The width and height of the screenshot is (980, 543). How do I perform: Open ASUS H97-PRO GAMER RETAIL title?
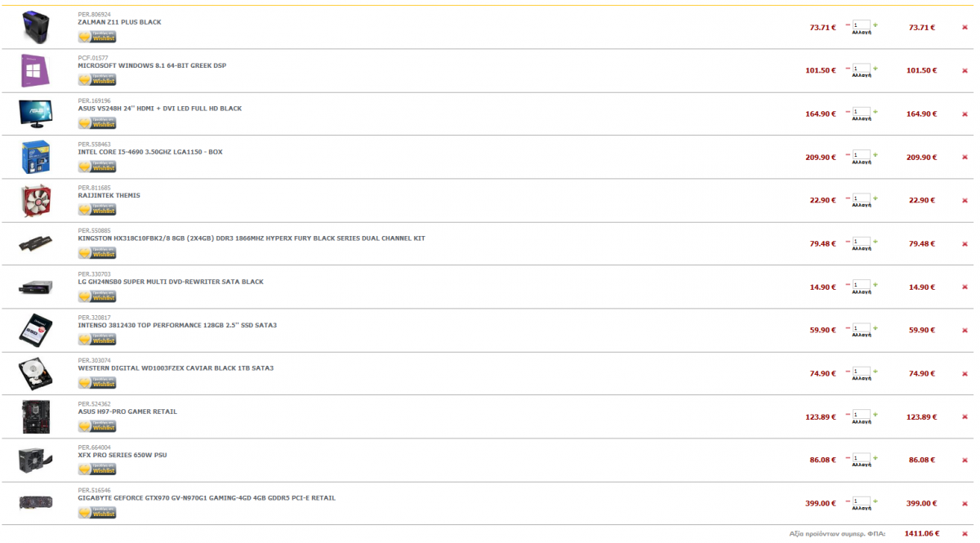[x=127, y=412]
